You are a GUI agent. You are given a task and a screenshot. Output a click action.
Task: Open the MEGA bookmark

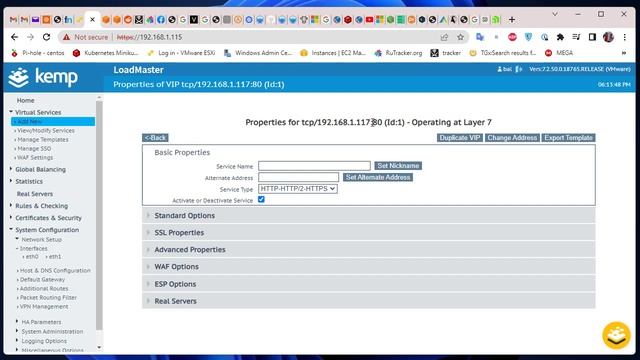click(x=559, y=53)
